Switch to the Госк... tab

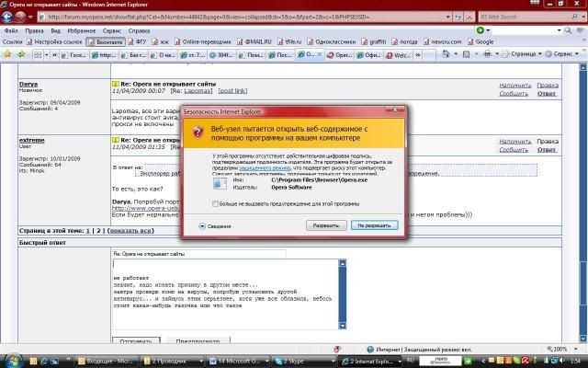[x=73, y=55]
